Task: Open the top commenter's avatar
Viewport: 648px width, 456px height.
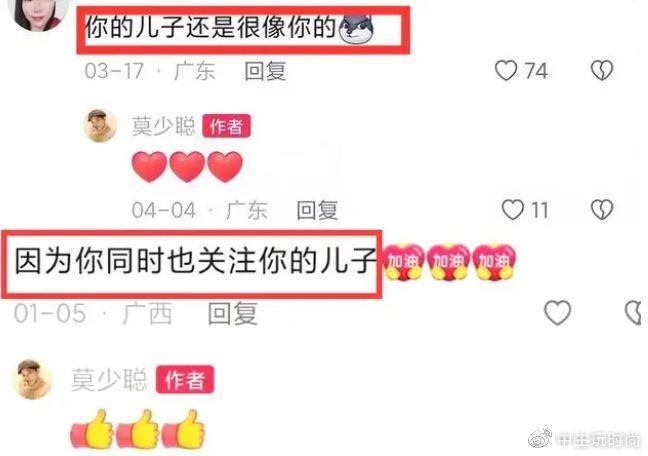Action: (x=39, y=14)
